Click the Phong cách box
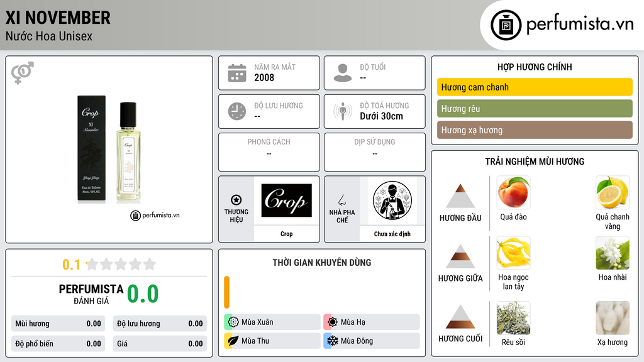This screenshot has height=362, width=644. pyautogui.click(x=269, y=152)
